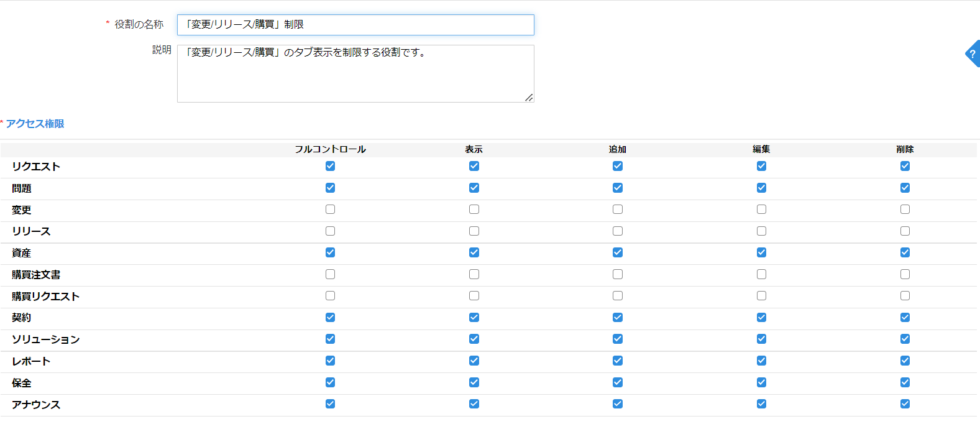Uncheck 削除 for レポート row

click(x=905, y=361)
